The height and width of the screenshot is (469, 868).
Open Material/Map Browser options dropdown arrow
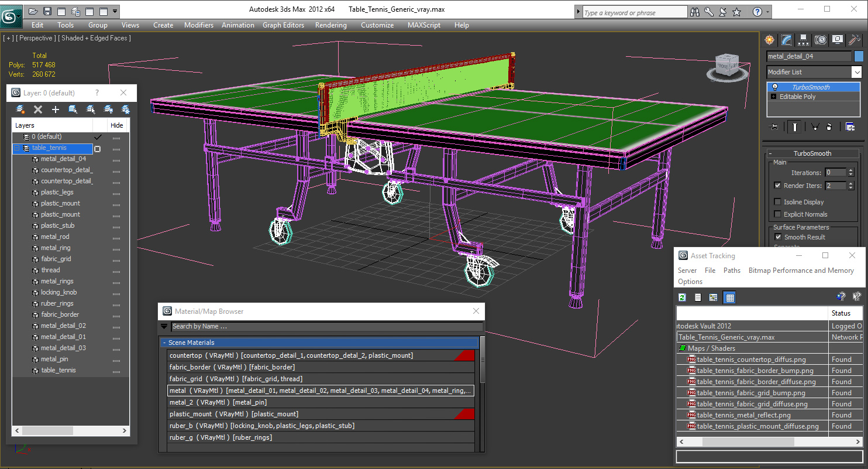pyautogui.click(x=164, y=327)
